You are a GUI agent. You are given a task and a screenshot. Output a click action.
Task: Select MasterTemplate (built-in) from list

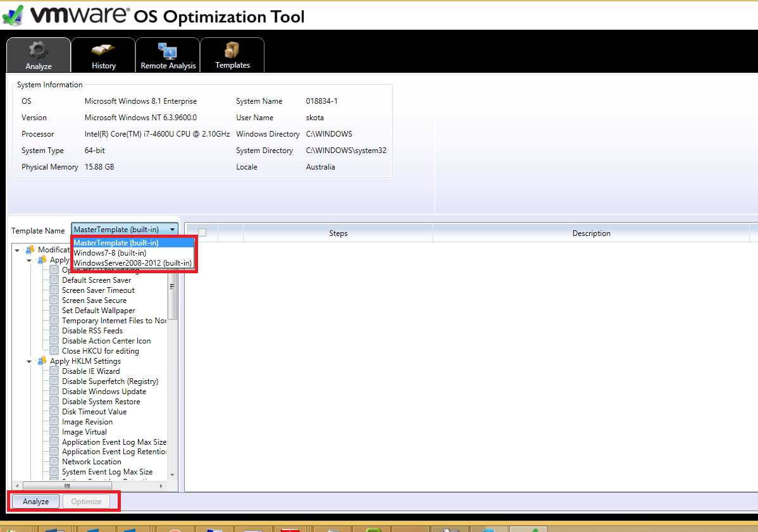[134, 242]
